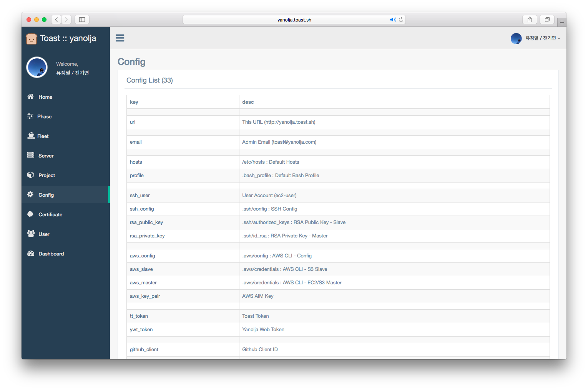Open the Project menu item

pyautogui.click(x=66, y=175)
